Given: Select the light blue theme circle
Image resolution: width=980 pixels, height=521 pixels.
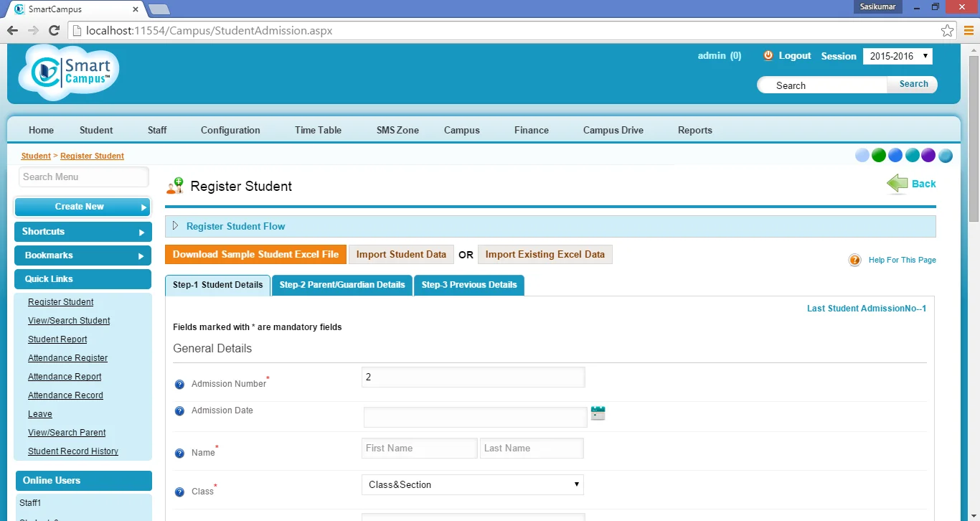Looking at the screenshot, I should pos(862,155).
